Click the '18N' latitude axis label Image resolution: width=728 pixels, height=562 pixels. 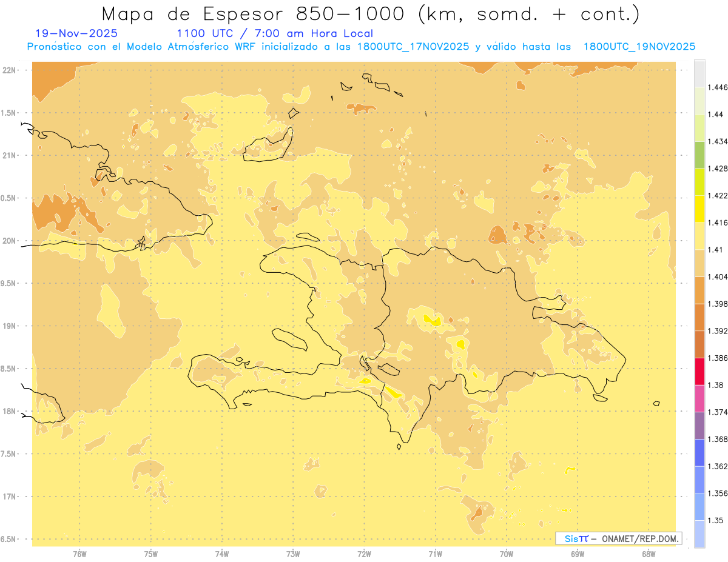(8, 411)
